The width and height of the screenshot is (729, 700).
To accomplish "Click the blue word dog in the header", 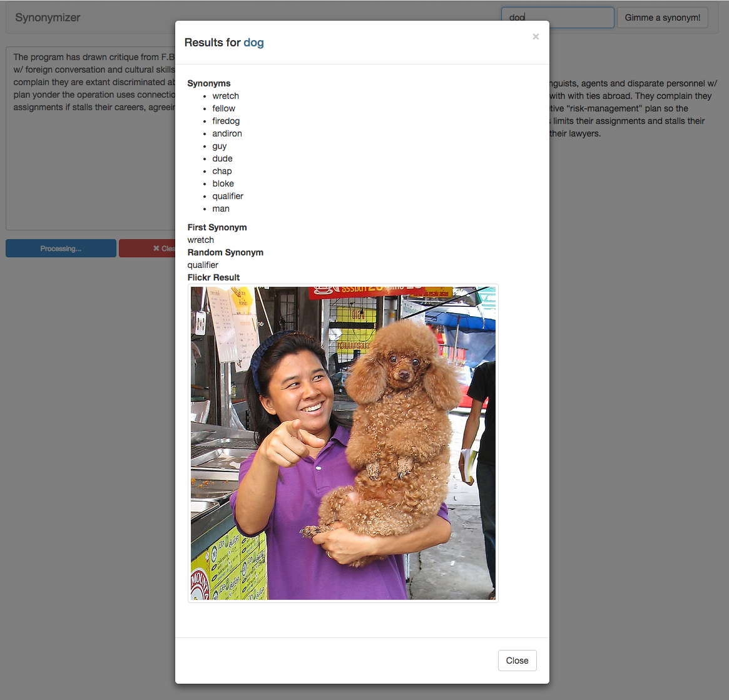I will tap(254, 43).
